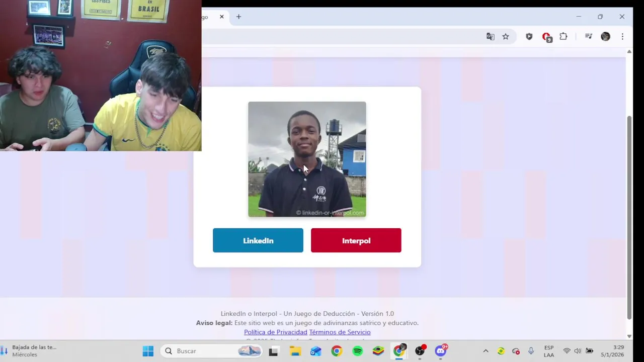Open File Explorer from the taskbar
This screenshot has width=644, height=362.
pos(295,351)
